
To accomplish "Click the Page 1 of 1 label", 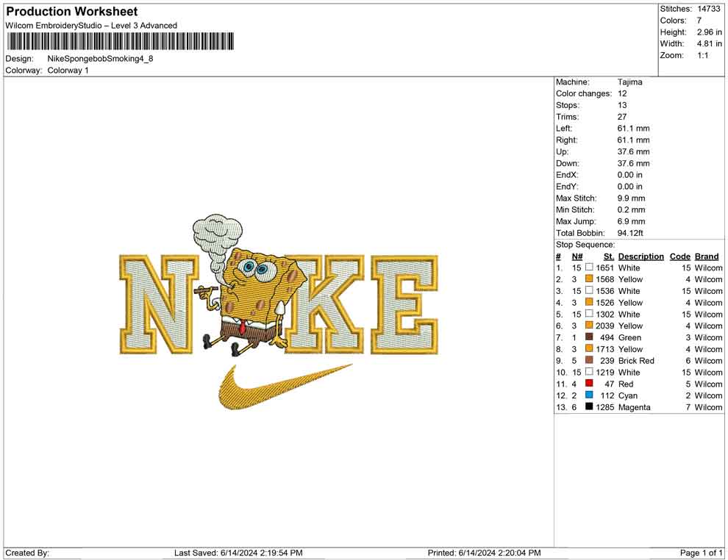I will 701,553.
